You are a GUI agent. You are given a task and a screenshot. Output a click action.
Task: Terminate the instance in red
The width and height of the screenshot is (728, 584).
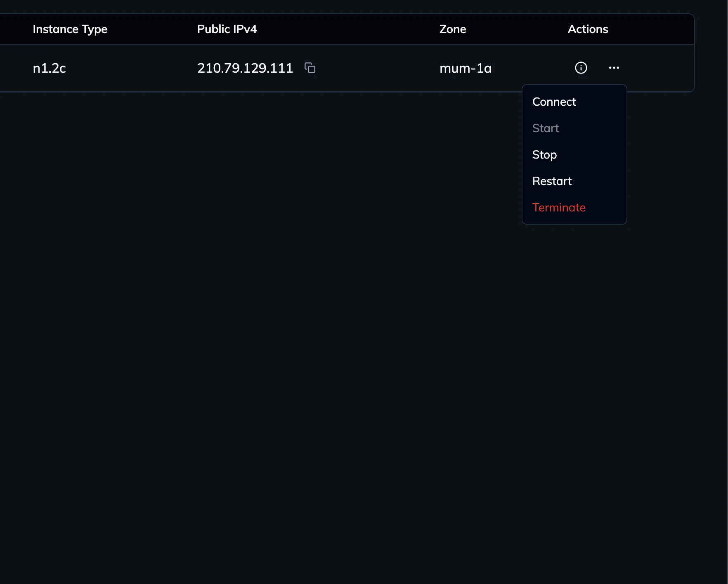[x=559, y=207]
